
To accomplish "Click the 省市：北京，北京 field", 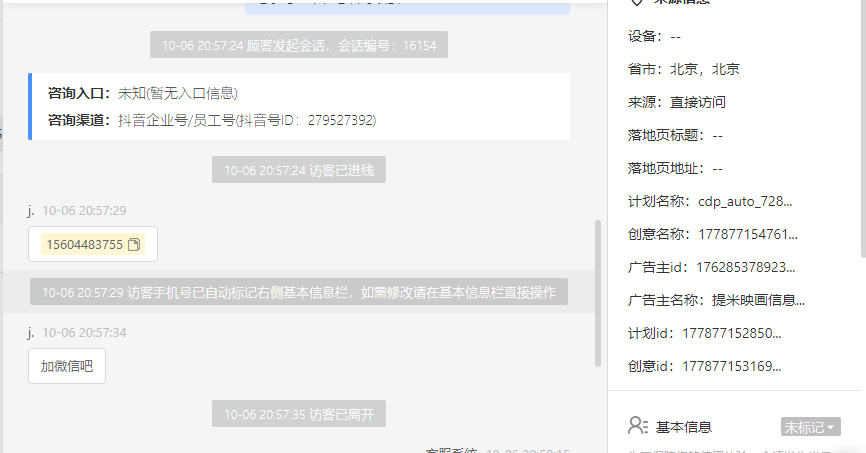I will tap(684, 69).
